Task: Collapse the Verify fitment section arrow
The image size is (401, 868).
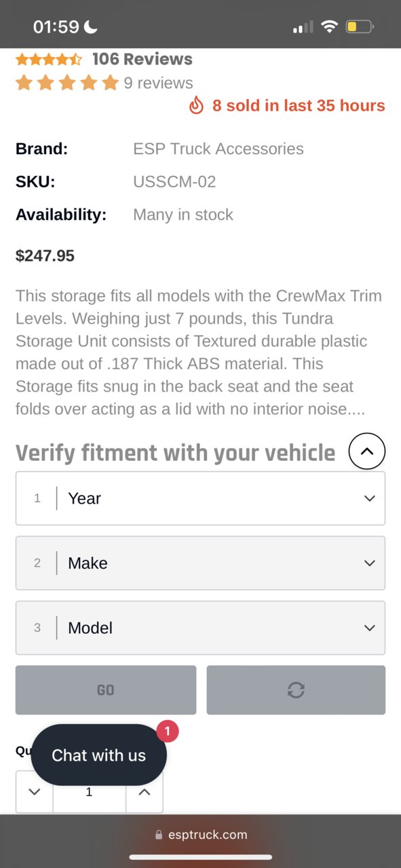Action: (367, 451)
